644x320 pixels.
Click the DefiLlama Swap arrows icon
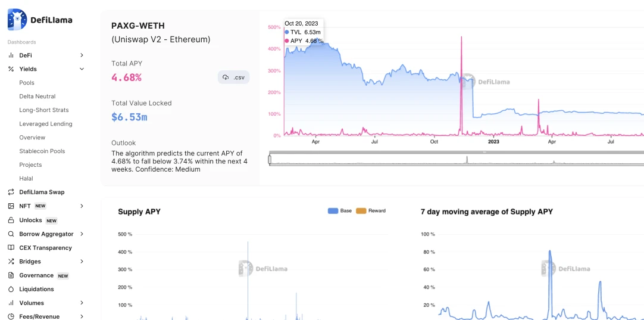pyautogui.click(x=11, y=192)
